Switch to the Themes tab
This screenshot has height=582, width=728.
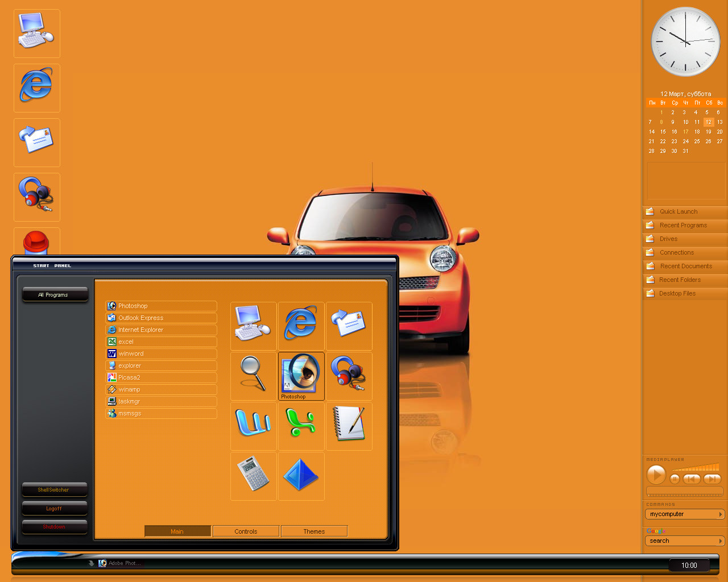click(x=314, y=531)
